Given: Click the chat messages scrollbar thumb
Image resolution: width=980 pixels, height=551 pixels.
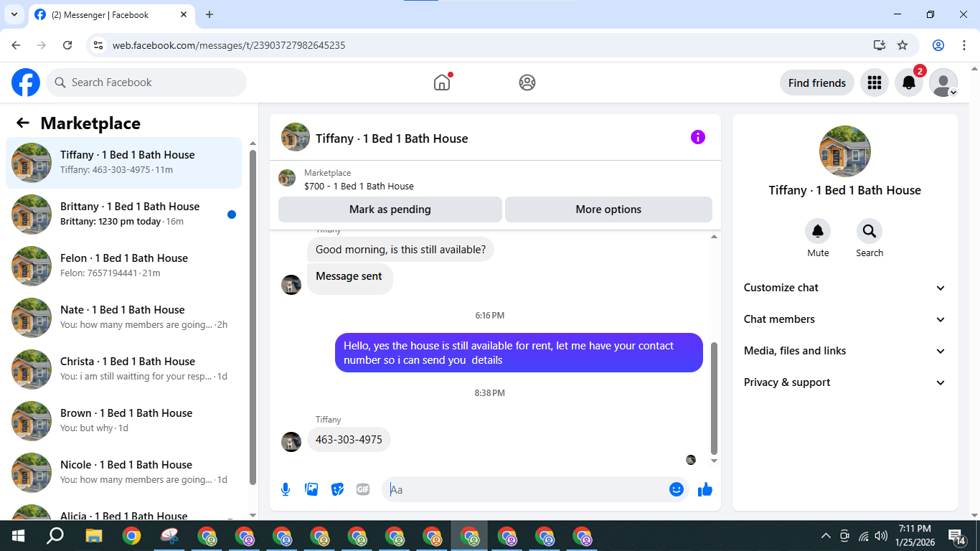Looking at the screenshot, I should point(714,398).
